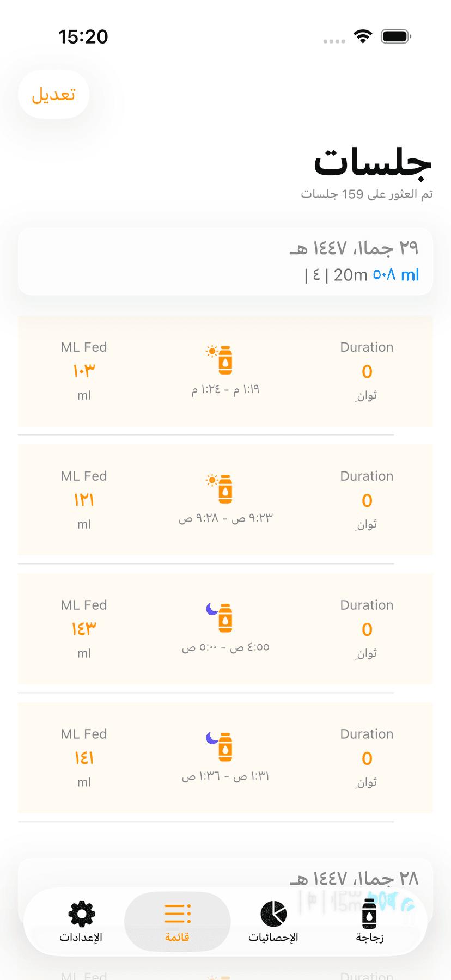Select the قائمة list tab icon

pos(178,914)
